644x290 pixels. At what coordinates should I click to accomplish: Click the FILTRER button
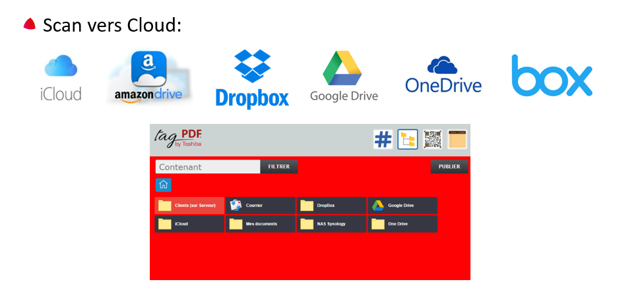point(279,167)
